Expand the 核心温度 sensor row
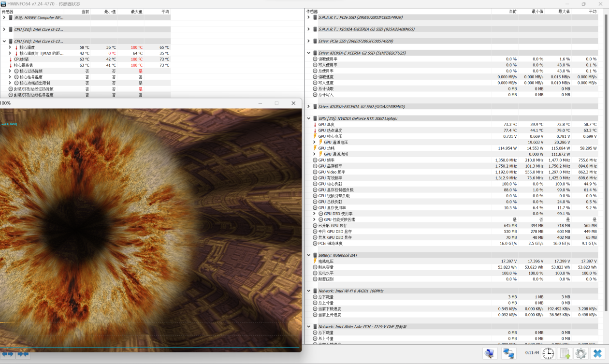The image size is (609, 364). (x=10, y=47)
